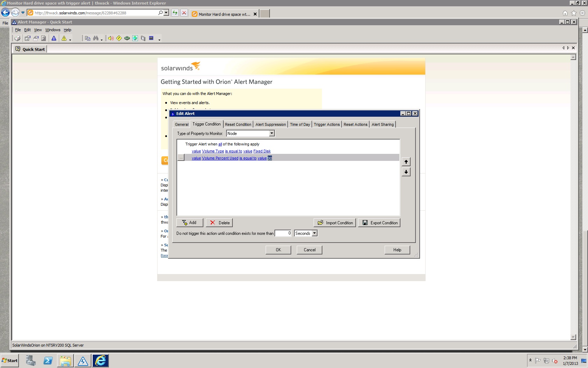Move selected condition up with the up arrow

tap(406, 162)
